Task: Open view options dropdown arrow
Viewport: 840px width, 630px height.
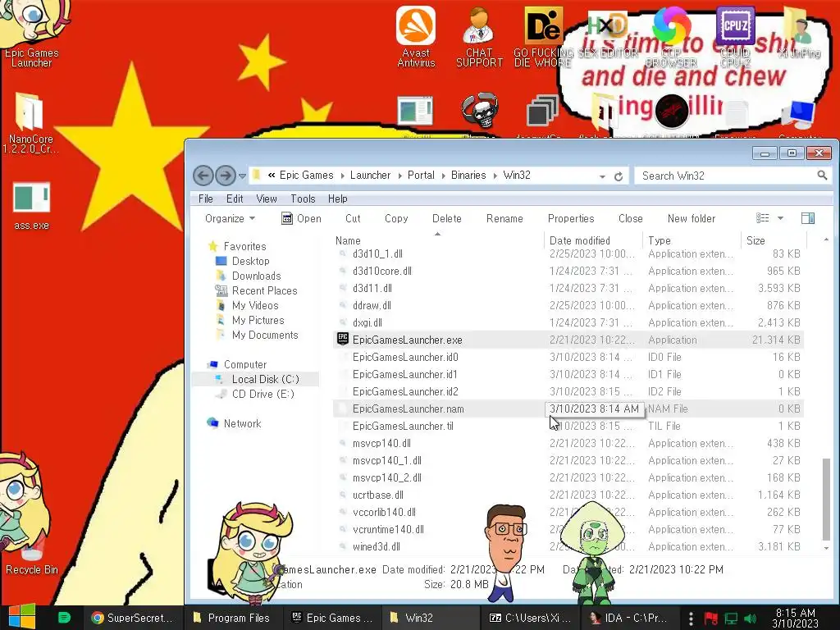Action: (x=781, y=218)
